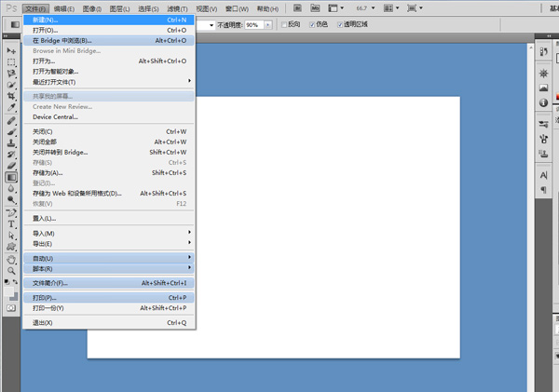The width and height of the screenshot is (559, 392).
Task: Select the Zoom tool in toolbox
Action: (x=11, y=271)
